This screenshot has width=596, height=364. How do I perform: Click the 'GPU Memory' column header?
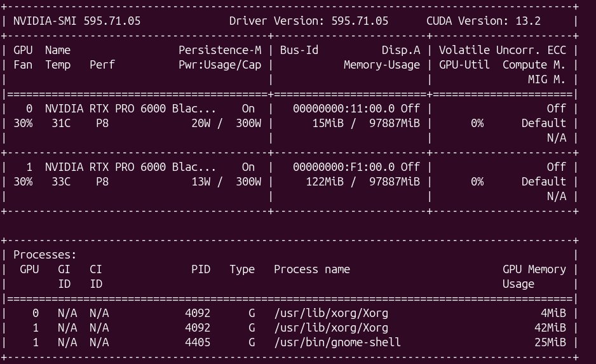534,269
